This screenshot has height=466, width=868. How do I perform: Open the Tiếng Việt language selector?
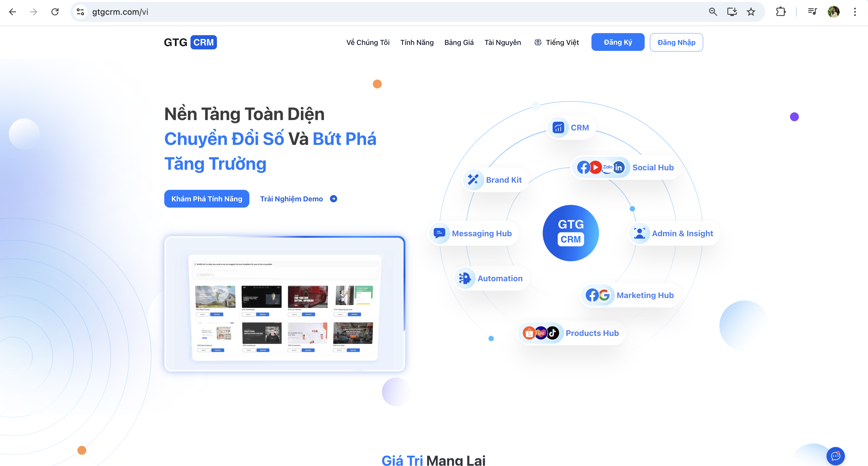pos(556,43)
